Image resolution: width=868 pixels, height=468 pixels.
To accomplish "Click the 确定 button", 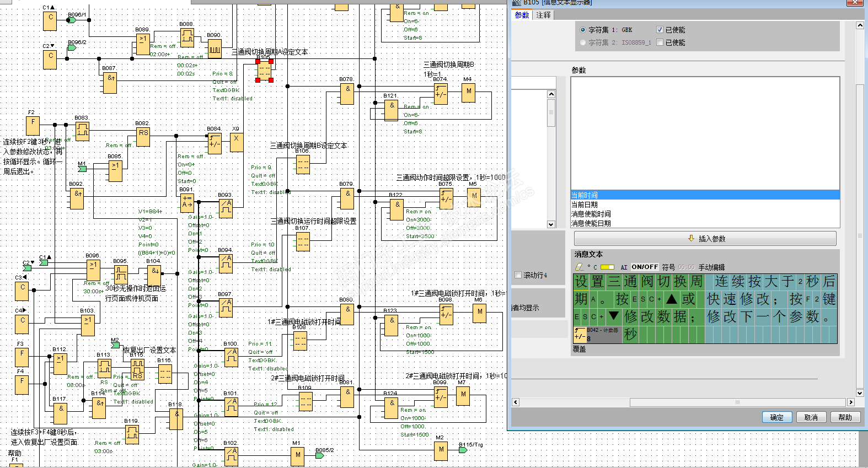I will click(776, 417).
